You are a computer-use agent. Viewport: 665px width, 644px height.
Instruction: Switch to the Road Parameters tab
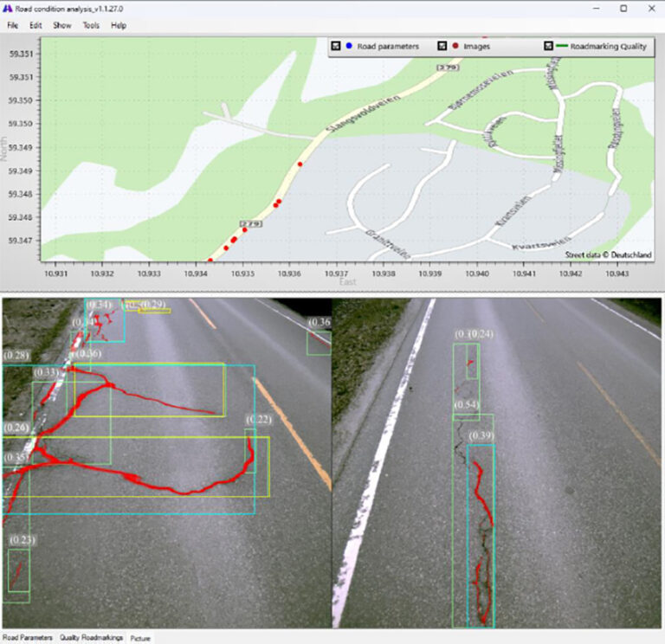tap(27, 637)
